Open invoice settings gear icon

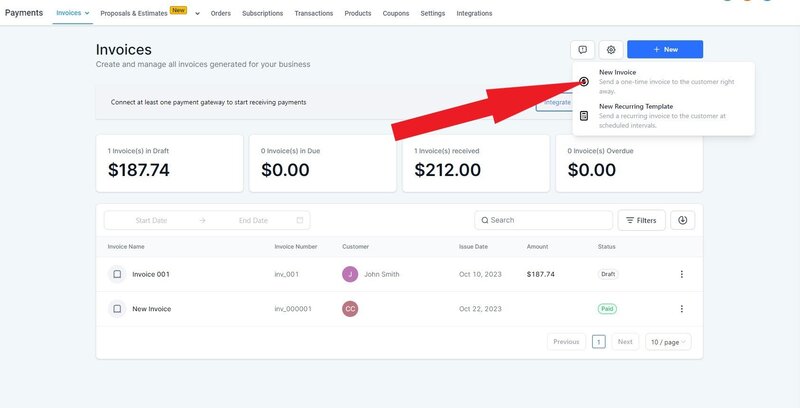pyautogui.click(x=611, y=49)
